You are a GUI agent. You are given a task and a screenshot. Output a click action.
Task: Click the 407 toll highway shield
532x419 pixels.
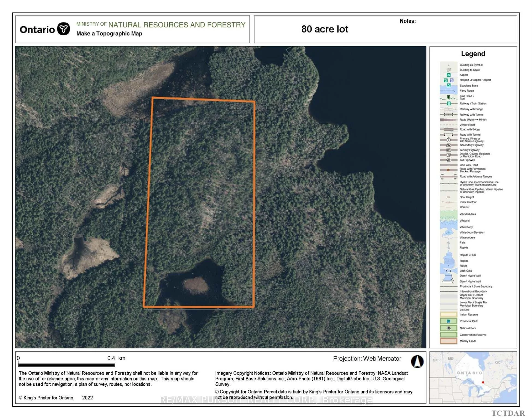click(x=448, y=160)
